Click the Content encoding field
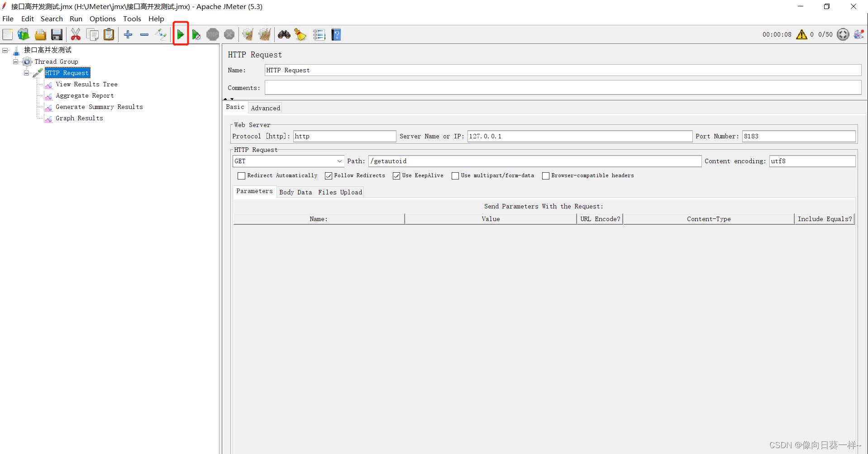The width and height of the screenshot is (868, 454). 812,161
